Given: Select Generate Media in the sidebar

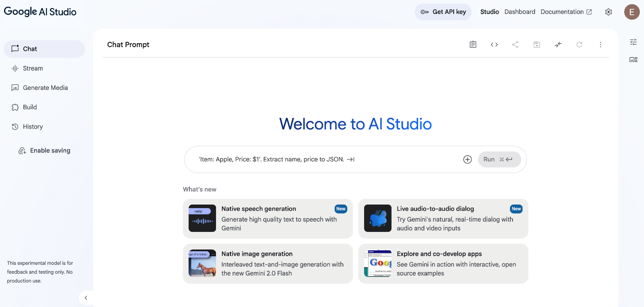Looking at the screenshot, I should tap(44, 88).
